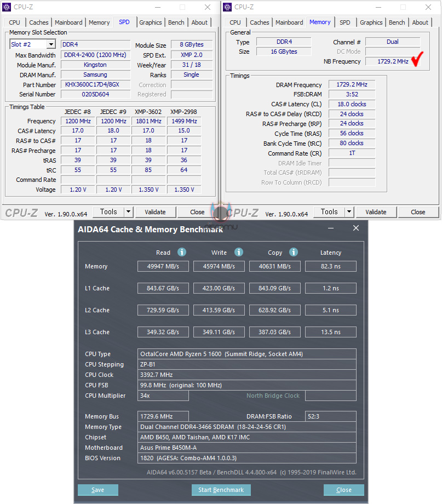Click Memory Latency result 82.3 ns
This screenshot has height=504, width=442.
331,266
